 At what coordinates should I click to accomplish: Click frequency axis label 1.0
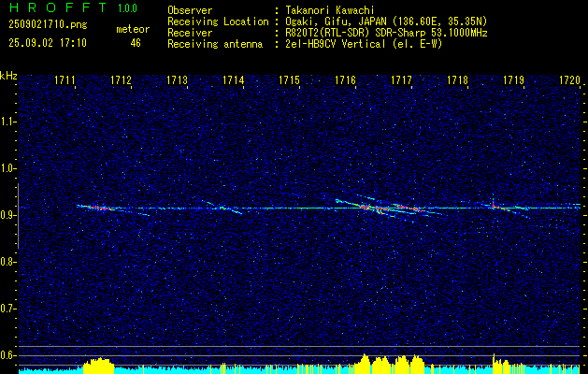point(8,168)
